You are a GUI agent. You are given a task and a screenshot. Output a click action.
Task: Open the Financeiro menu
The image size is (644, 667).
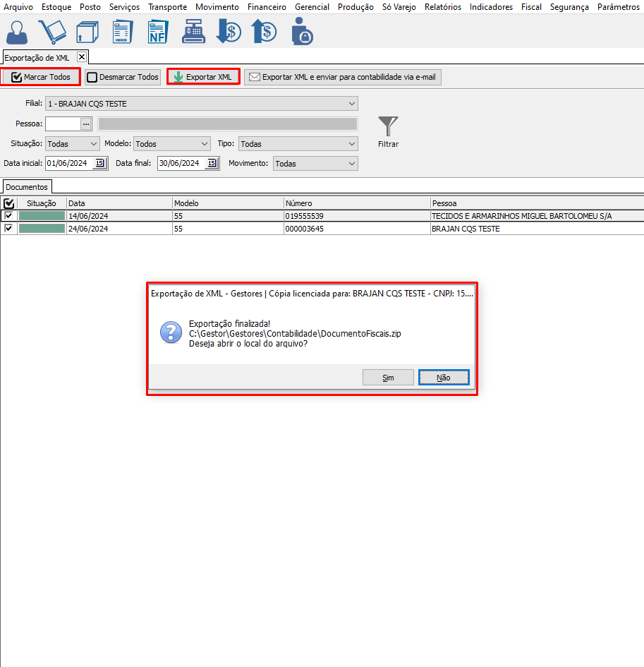click(267, 7)
